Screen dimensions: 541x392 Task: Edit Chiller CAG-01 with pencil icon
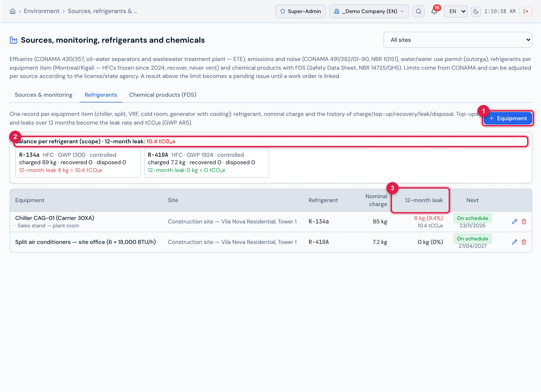click(x=514, y=221)
